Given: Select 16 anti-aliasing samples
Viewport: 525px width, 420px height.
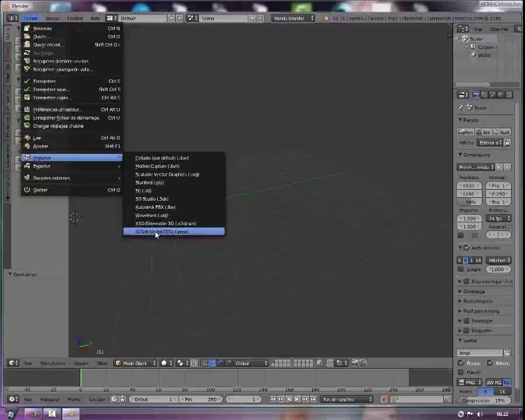Looking at the screenshot, I should (x=478, y=260).
